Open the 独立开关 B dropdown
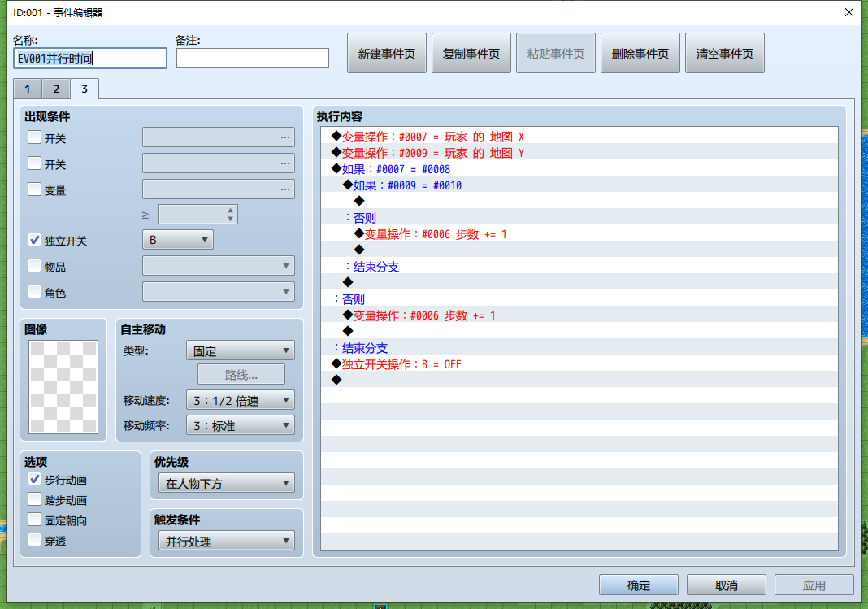 tap(178, 240)
